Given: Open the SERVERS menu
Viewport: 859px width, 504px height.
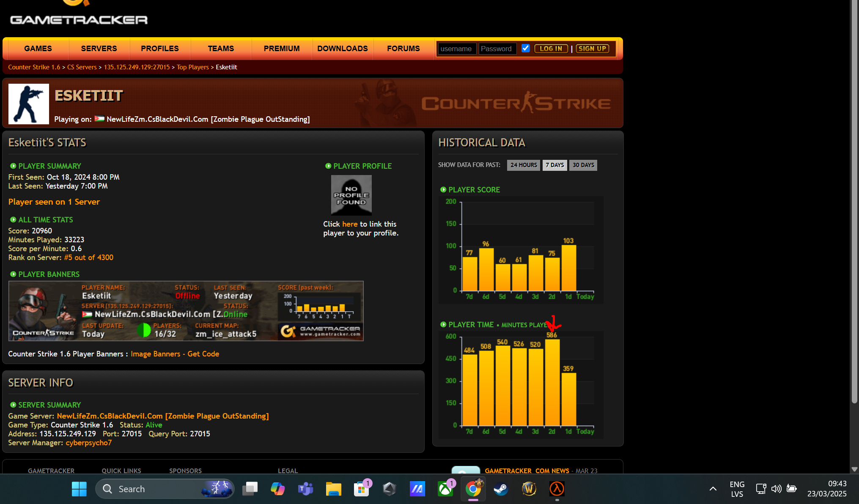Looking at the screenshot, I should tap(99, 49).
